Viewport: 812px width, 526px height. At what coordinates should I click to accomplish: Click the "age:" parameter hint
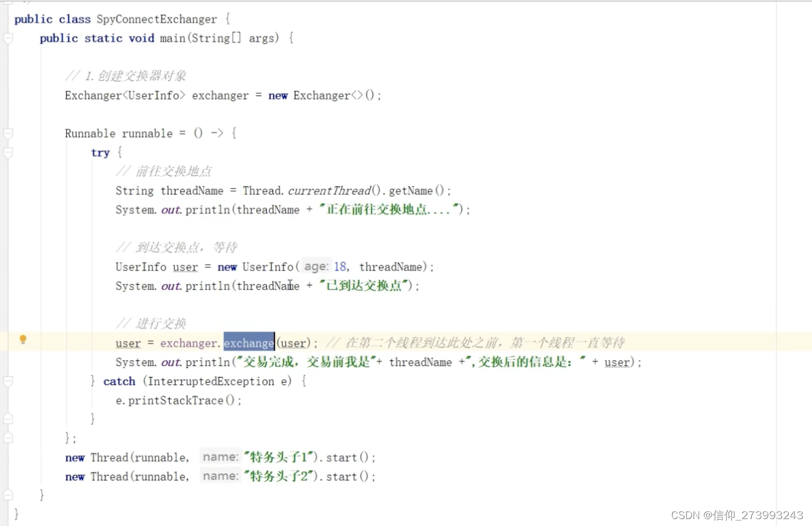[x=316, y=266]
